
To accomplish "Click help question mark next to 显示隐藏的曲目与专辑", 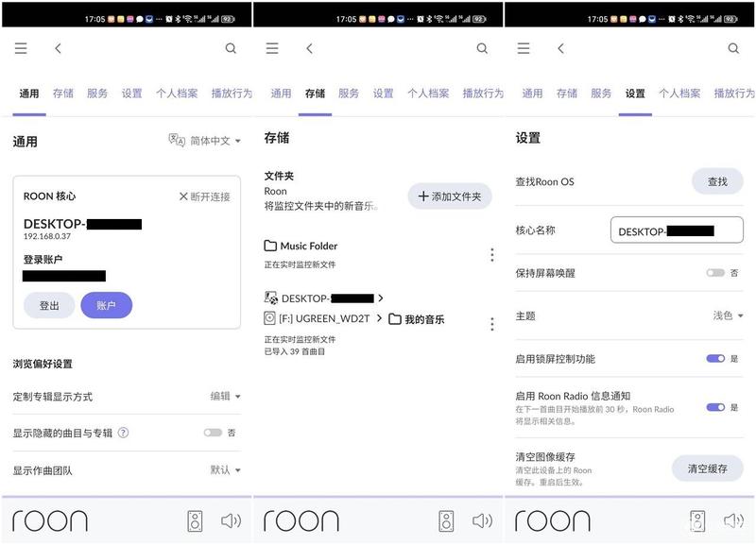I will [124, 433].
